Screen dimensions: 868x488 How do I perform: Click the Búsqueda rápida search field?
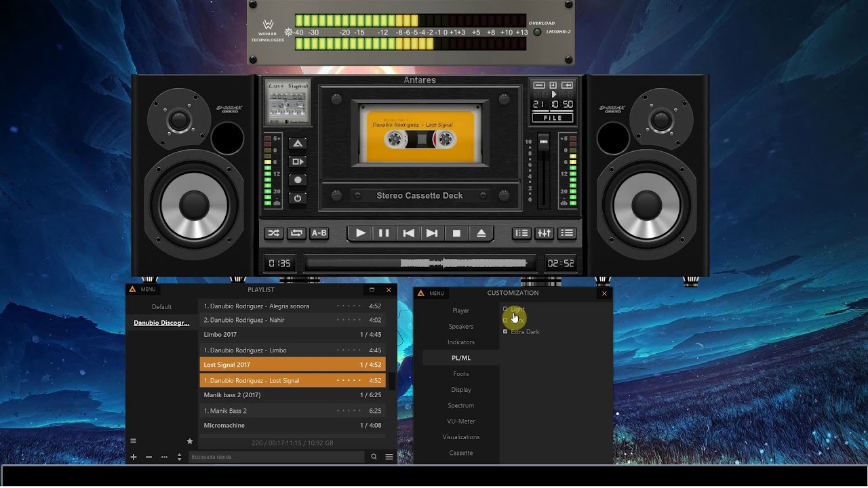pyautogui.click(x=277, y=457)
